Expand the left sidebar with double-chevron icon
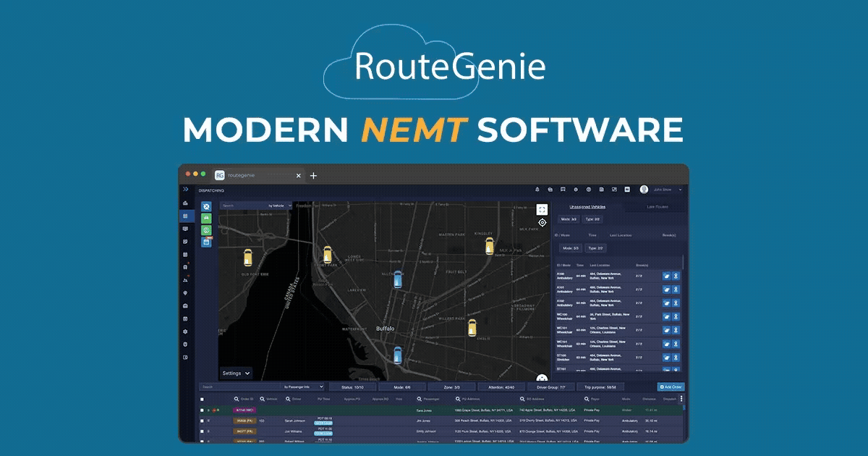 click(185, 190)
